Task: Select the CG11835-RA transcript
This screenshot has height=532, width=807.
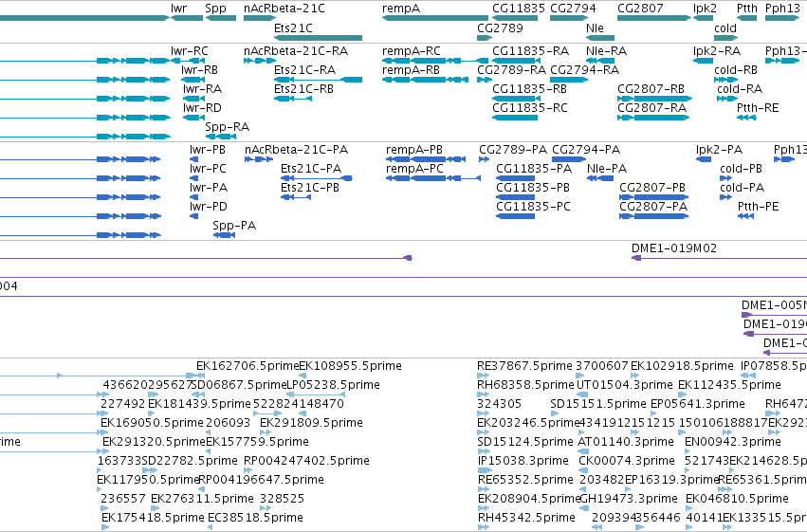Action: 515,61
